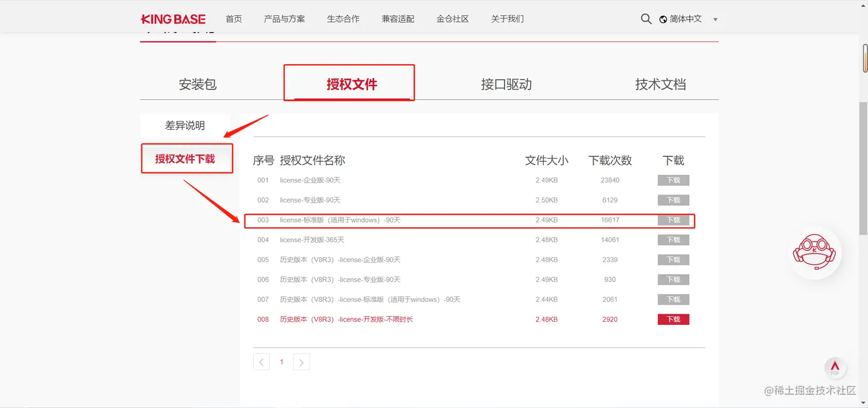Viewport: 868px width, 408px height.
Task: Switch to 接口驱动 tab
Action: (506, 84)
